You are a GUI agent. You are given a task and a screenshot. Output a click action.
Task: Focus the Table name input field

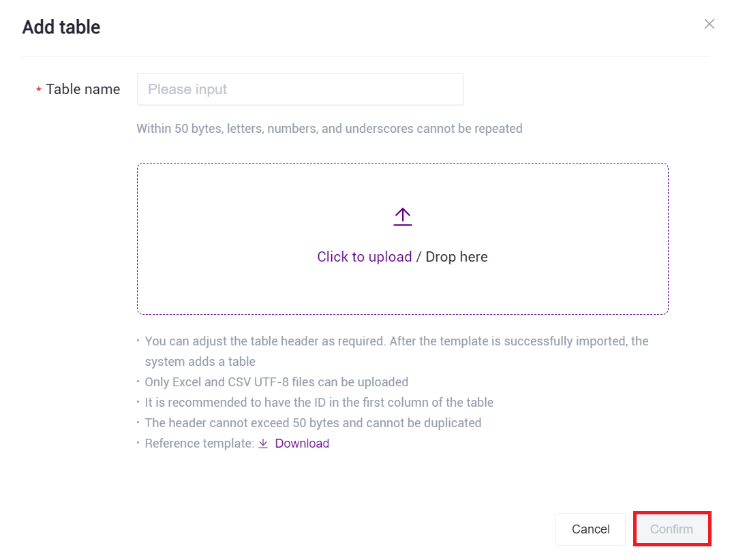[300, 89]
